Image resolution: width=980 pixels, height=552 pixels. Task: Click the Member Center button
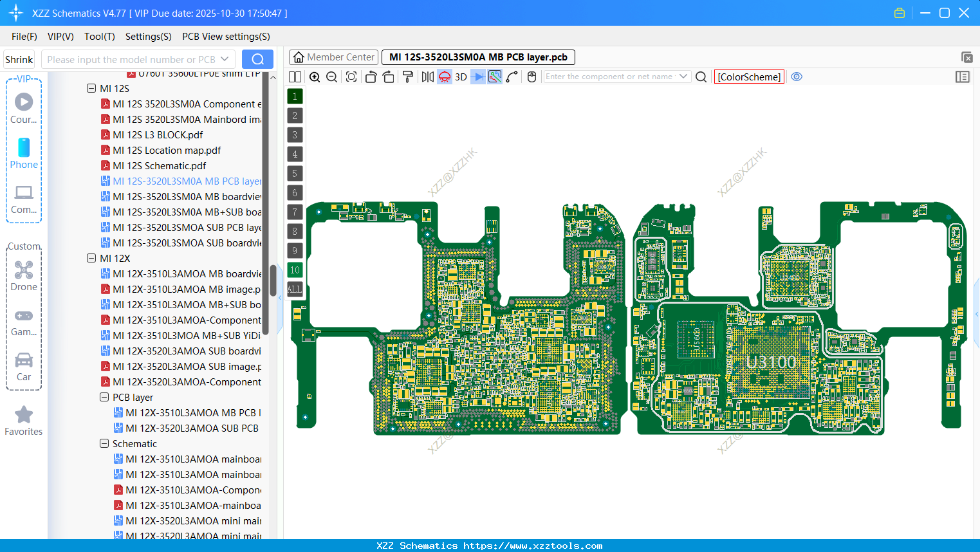click(x=333, y=57)
